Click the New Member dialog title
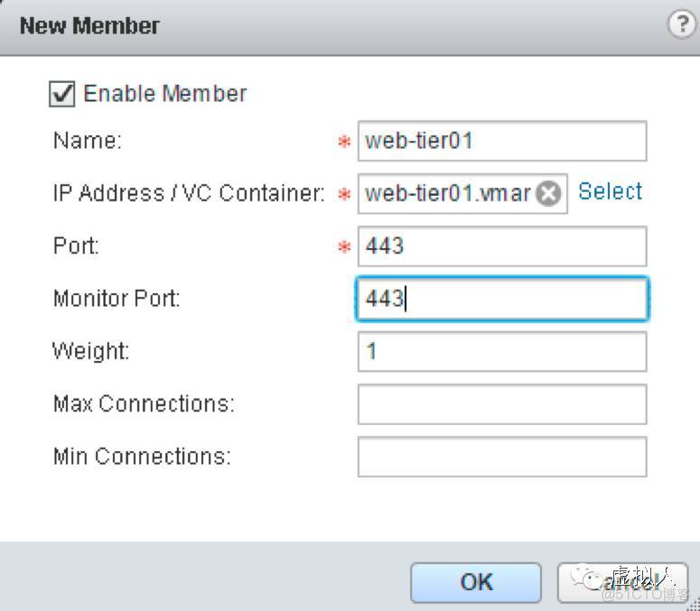 pyautogui.click(x=89, y=25)
